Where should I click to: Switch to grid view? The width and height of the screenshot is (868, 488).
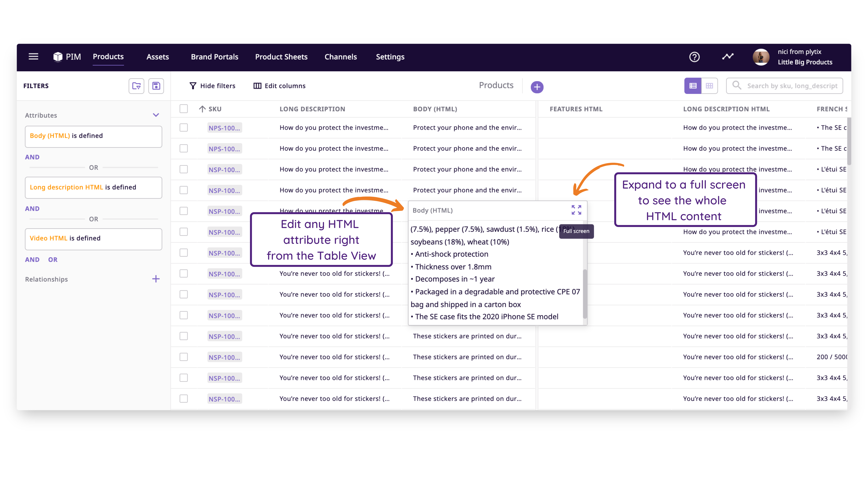coord(709,86)
